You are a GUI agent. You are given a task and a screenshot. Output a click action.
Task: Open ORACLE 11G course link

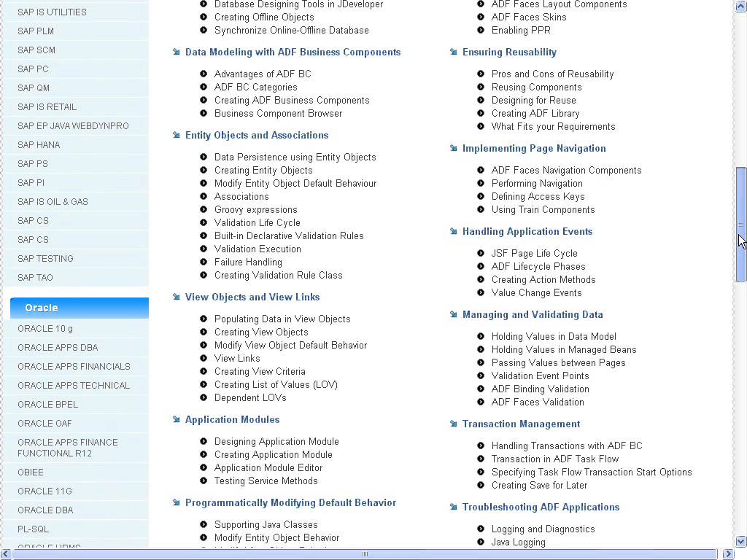click(x=44, y=491)
